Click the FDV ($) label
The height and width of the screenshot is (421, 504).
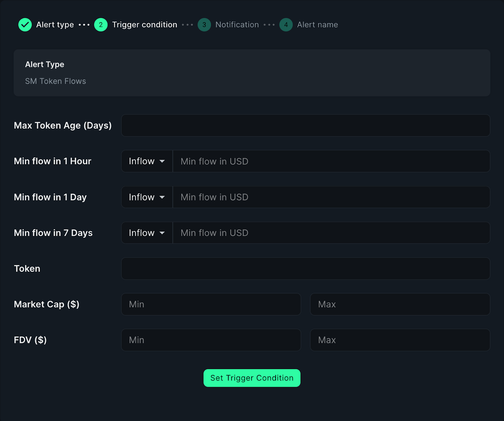[30, 340]
